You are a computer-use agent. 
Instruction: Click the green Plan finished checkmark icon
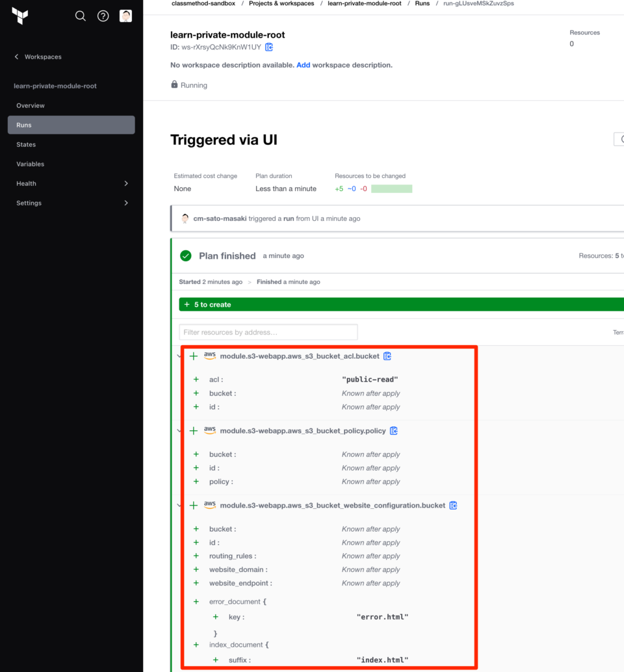(185, 256)
